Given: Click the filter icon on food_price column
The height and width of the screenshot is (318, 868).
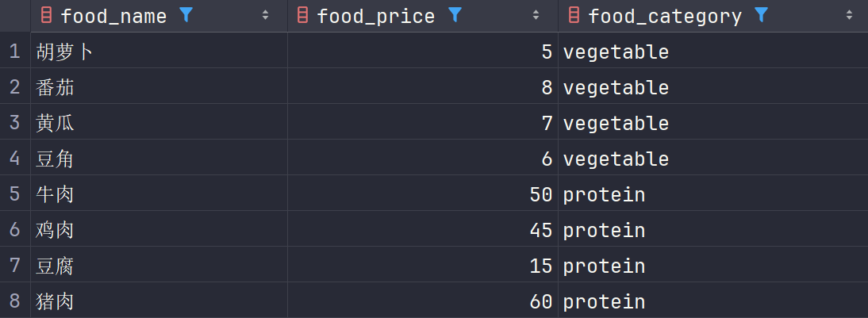Looking at the screenshot, I should [x=455, y=15].
